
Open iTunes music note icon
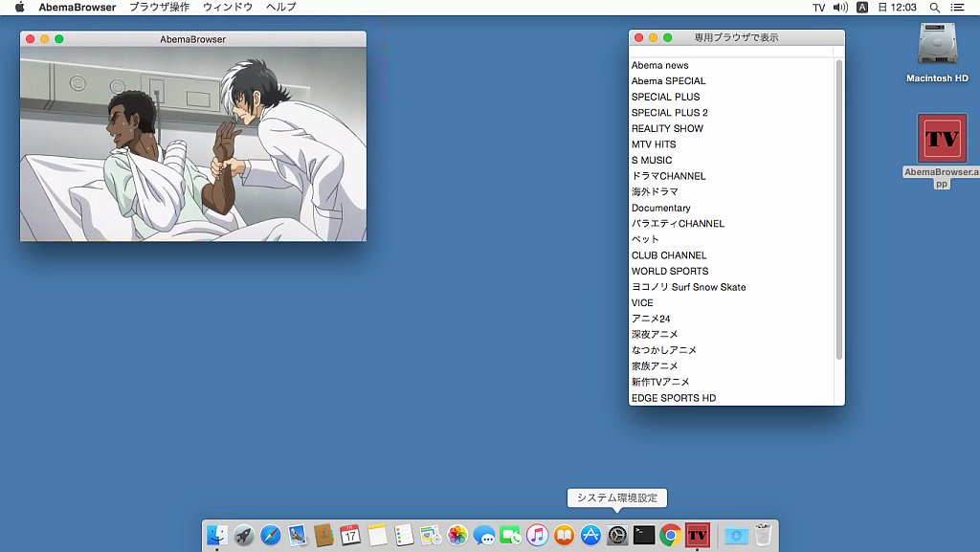pyautogui.click(x=537, y=535)
